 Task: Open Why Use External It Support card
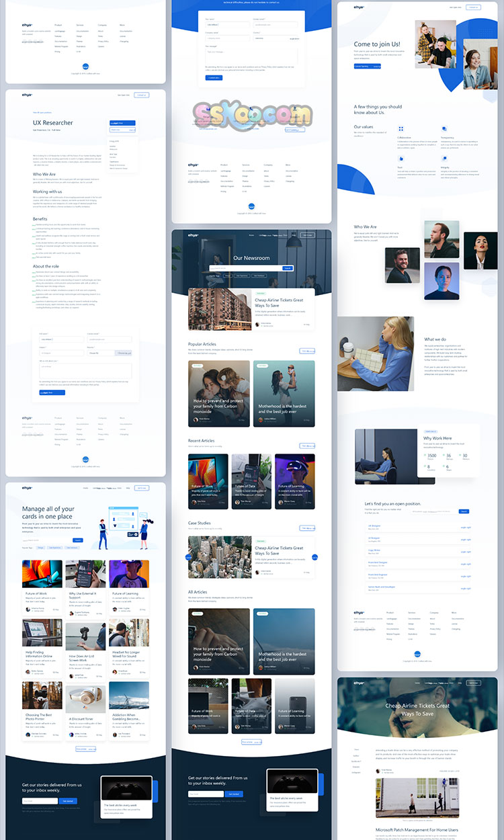[x=85, y=589]
